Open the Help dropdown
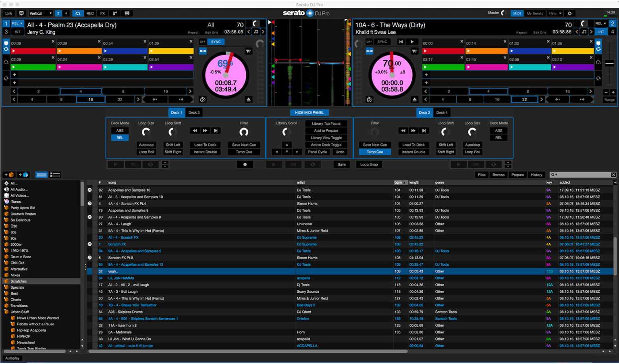This screenshot has width=619, height=364. (555, 13)
